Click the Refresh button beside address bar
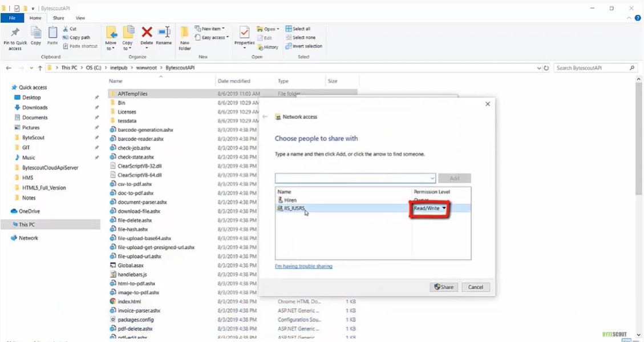The height and width of the screenshot is (342, 644). (x=546, y=68)
